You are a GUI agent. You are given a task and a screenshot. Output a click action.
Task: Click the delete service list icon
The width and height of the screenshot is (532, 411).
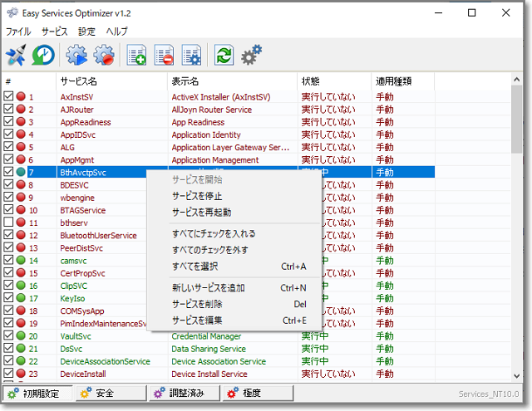(x=164, y=56)
